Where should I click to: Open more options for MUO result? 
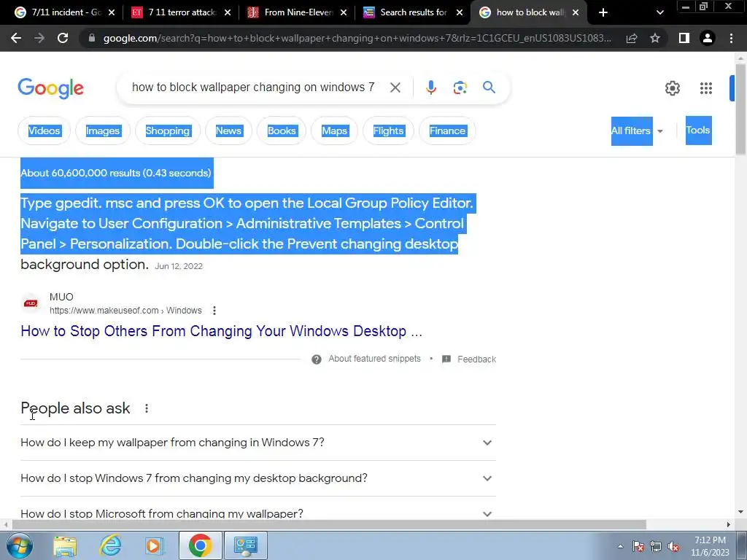pos(214,311)
